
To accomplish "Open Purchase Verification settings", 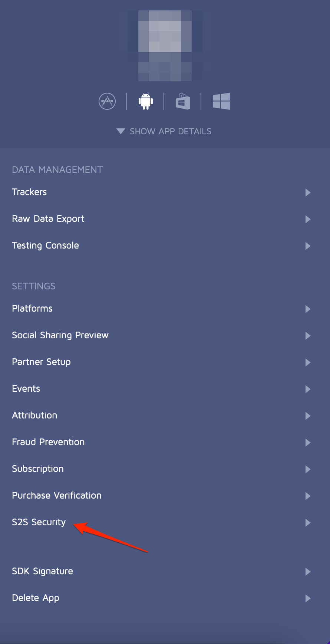I will [56, 496].
